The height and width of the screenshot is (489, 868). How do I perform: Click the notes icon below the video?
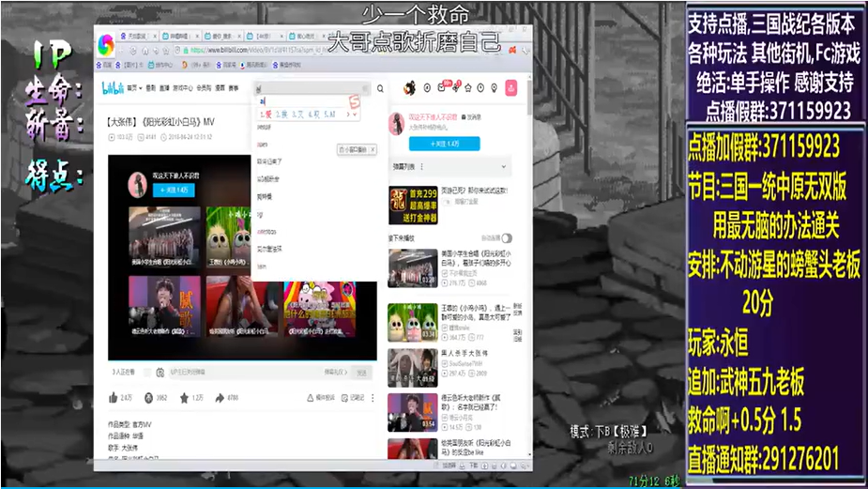(345, 398)
